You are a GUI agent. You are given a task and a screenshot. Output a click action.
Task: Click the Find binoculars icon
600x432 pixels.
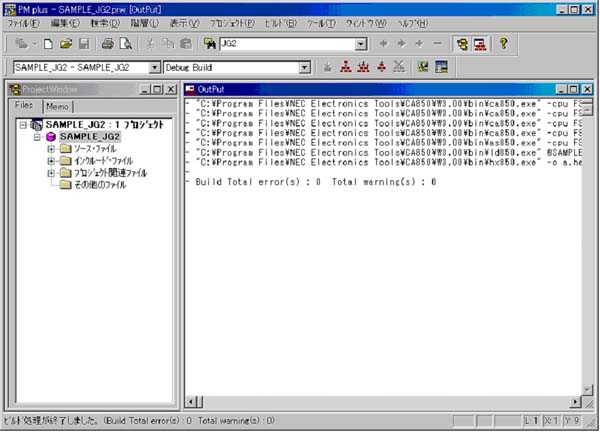(x=210, y=44)
